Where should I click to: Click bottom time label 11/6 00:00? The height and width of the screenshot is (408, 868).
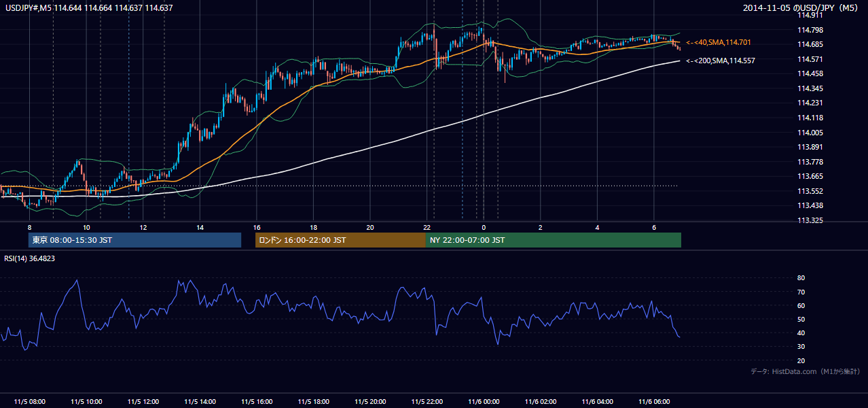click(x=484, y=402)
